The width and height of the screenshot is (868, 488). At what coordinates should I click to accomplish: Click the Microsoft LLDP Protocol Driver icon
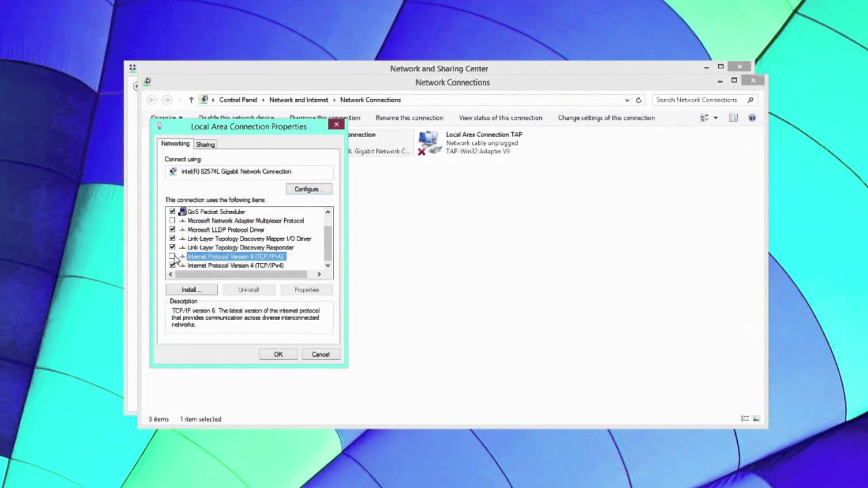pos(182,230)
